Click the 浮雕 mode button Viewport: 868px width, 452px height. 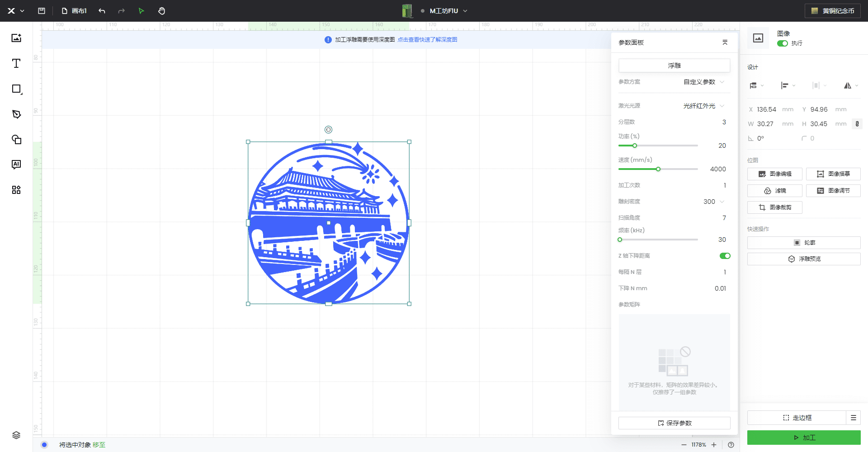click(674, 66)
